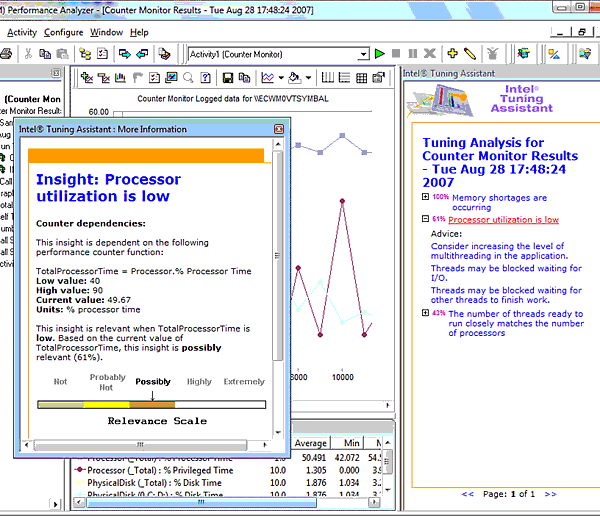Open dropdown arrow next to paint bucket
Screen dimensions: 600x516
pos(308,78)
